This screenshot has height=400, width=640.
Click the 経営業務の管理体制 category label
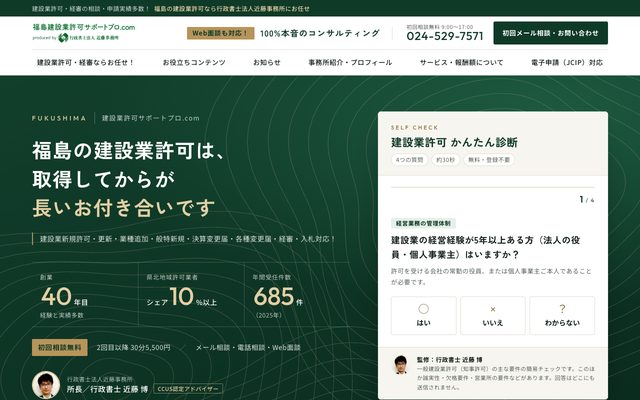click(423, 223)
